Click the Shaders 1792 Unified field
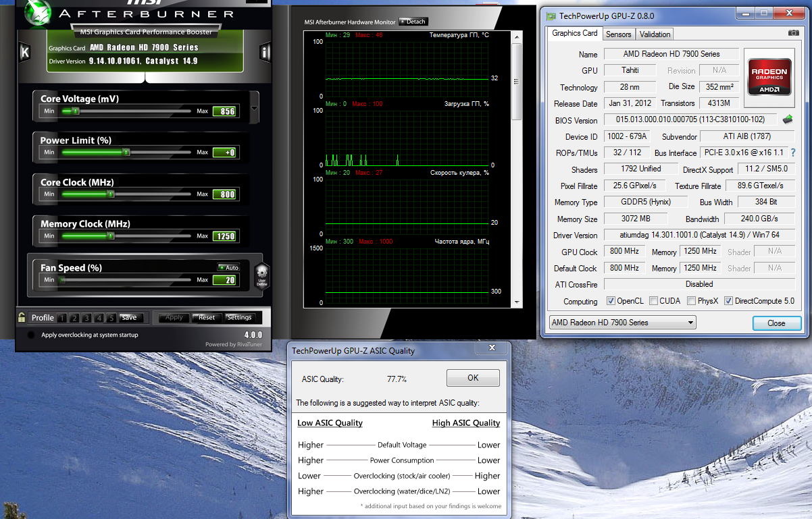The height and width of the screenshot is (519, 812). point(640,169)
